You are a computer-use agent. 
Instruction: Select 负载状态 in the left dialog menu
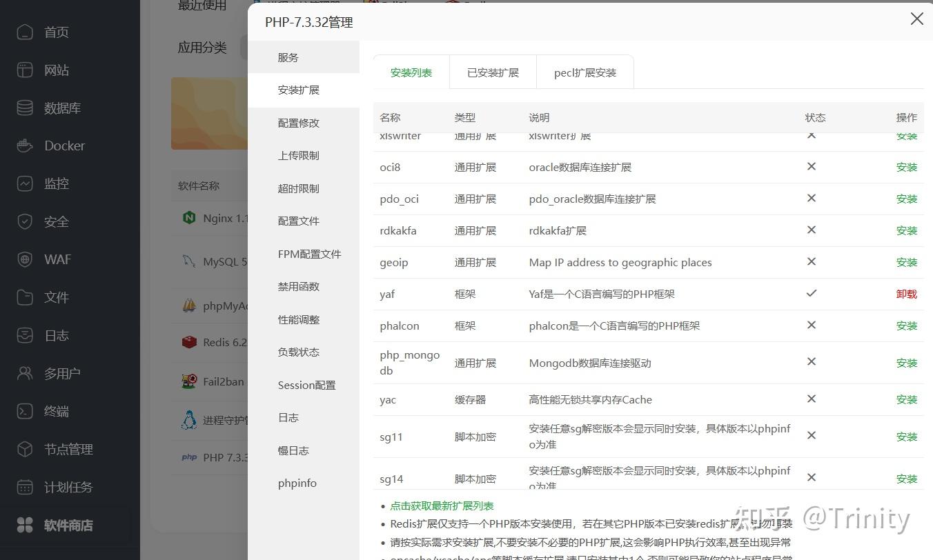[298, 352]
